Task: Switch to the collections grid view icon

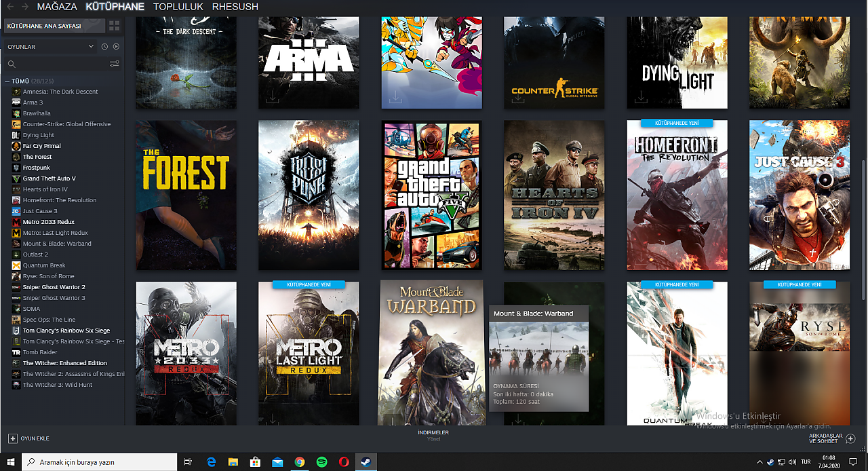Action: coord(115,26)
